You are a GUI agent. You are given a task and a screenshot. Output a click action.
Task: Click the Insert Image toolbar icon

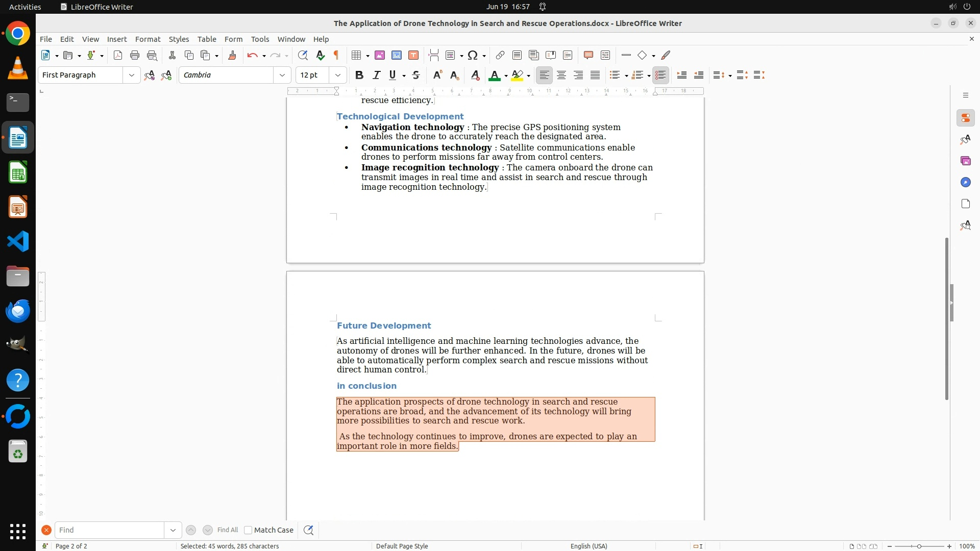click(380, 55)
